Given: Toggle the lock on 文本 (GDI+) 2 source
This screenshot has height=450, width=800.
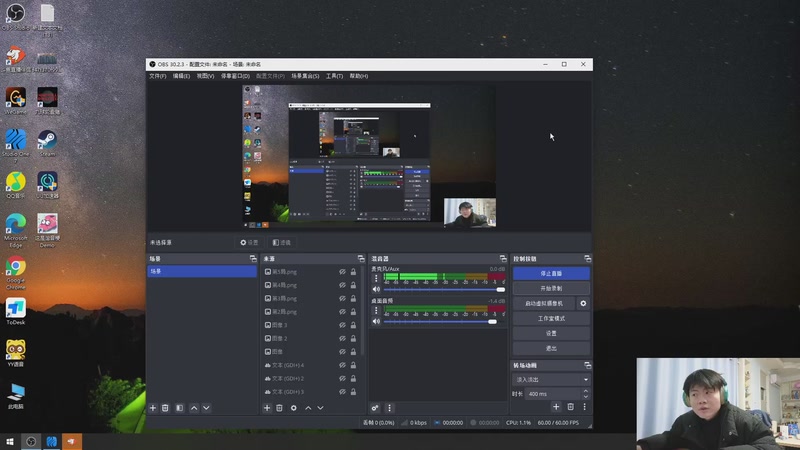Looking at the screenshot, I should pos(353,379).
